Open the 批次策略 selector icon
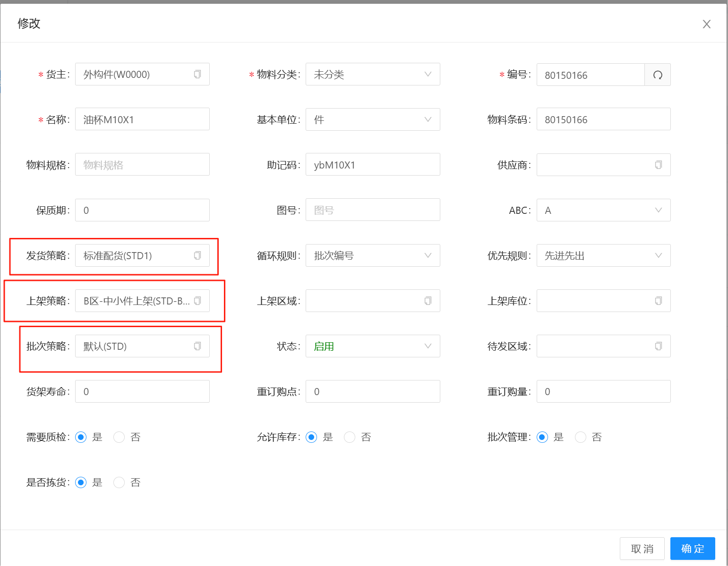Screen dimensions: 728x566 [x=197, y=346]
